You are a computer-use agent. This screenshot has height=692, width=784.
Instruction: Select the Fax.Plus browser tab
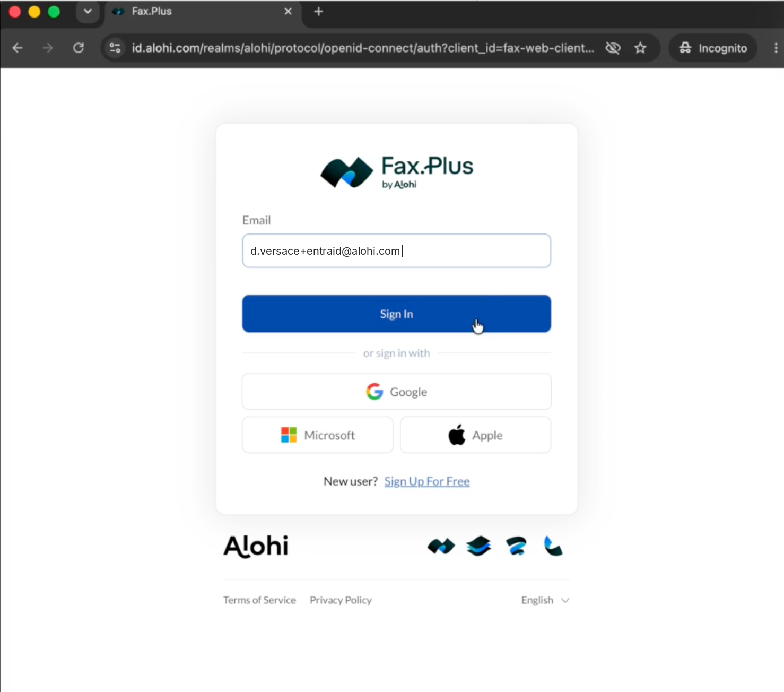(204, 12)
